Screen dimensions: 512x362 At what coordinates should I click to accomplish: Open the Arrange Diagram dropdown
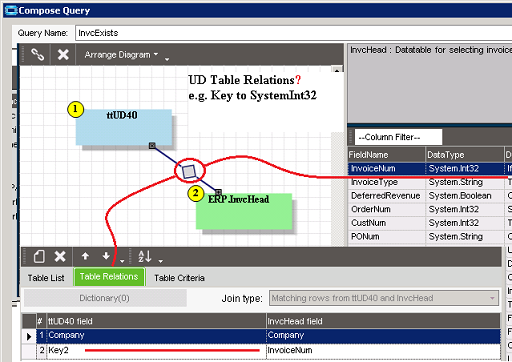tap(121, 55)
